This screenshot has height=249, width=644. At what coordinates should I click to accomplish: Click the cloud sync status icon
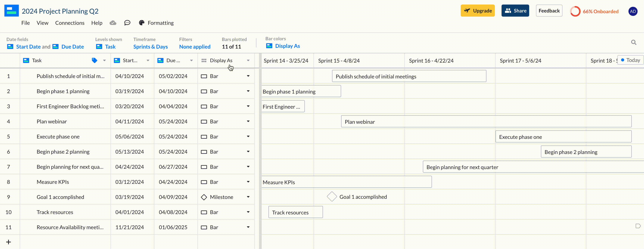tap(113, 22)
